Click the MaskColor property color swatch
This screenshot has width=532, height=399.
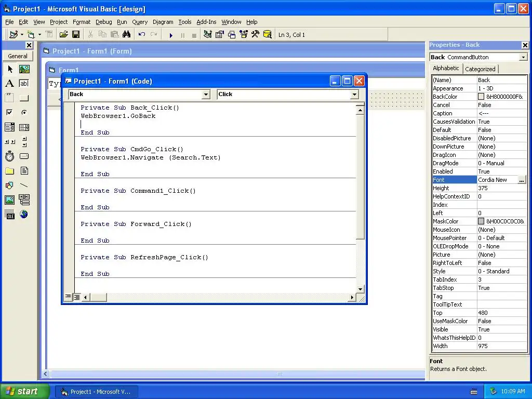[481, 221]
